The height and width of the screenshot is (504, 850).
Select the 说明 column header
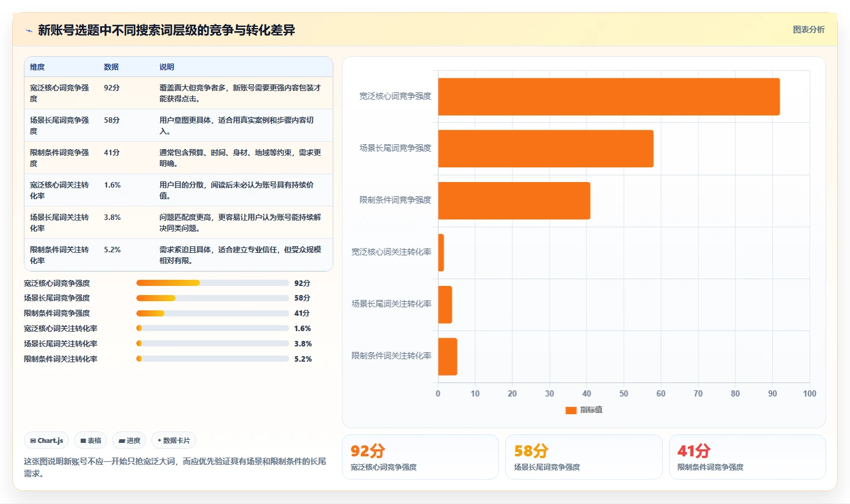click(167, 67)
